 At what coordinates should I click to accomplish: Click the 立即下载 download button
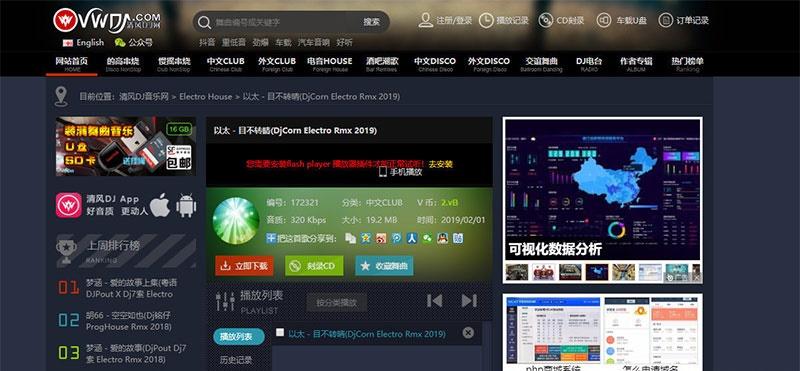tap(244, 266)
